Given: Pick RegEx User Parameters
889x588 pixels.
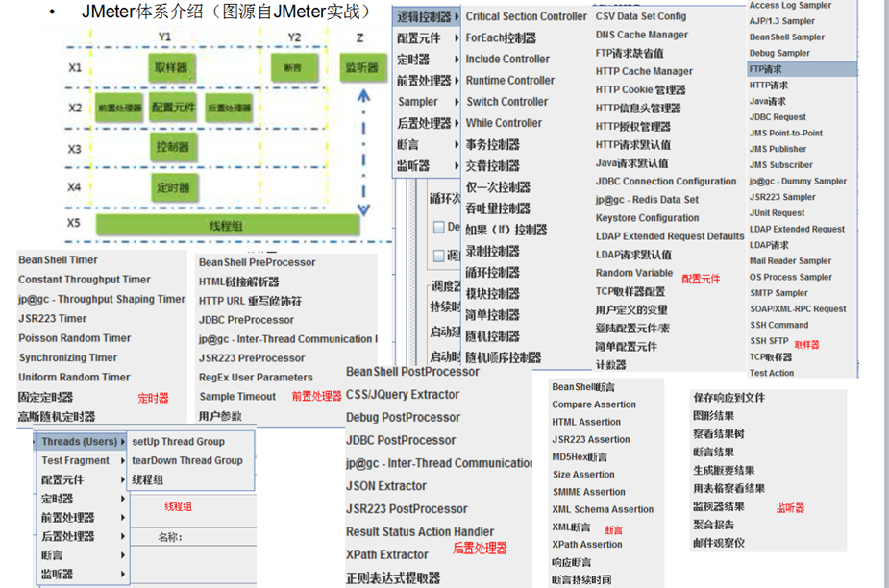Looking at the screenshot, I should click(256, 377).
